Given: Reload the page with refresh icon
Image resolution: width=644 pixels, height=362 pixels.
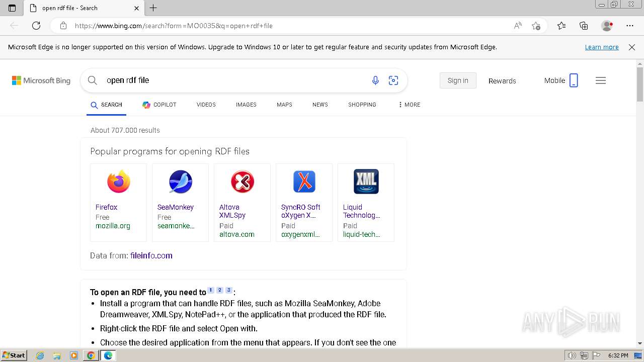Looking at the screenshot, I should pos(36,26).
